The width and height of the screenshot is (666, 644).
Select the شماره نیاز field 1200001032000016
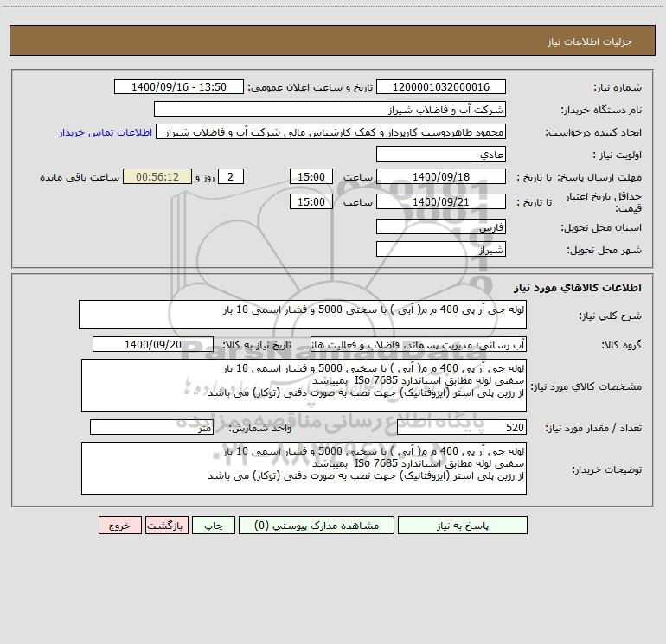coord(441,86)
